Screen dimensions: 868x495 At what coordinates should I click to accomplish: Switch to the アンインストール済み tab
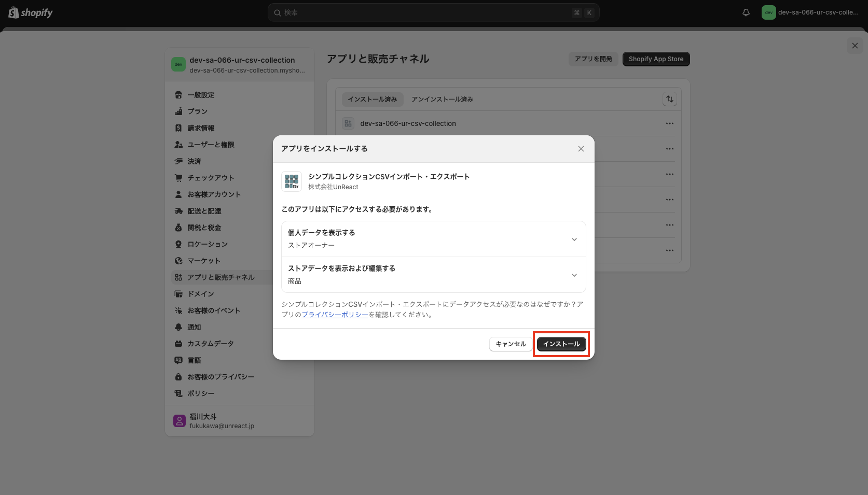click(x=443, y=99)
